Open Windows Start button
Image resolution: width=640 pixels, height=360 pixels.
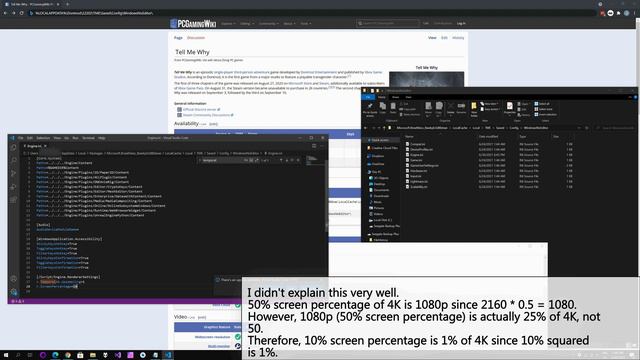tap(6, 355)
